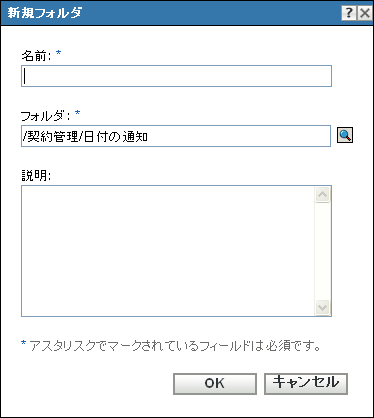Click the required-fields note about アスタリスク
Viewport: 374px width, 418px height.
point(175,346)
